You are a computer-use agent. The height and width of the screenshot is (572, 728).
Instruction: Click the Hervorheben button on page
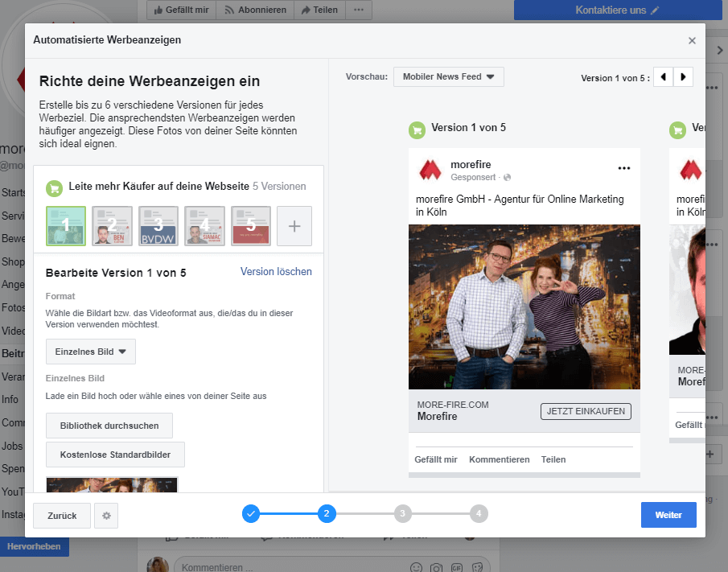pos(34,546)
